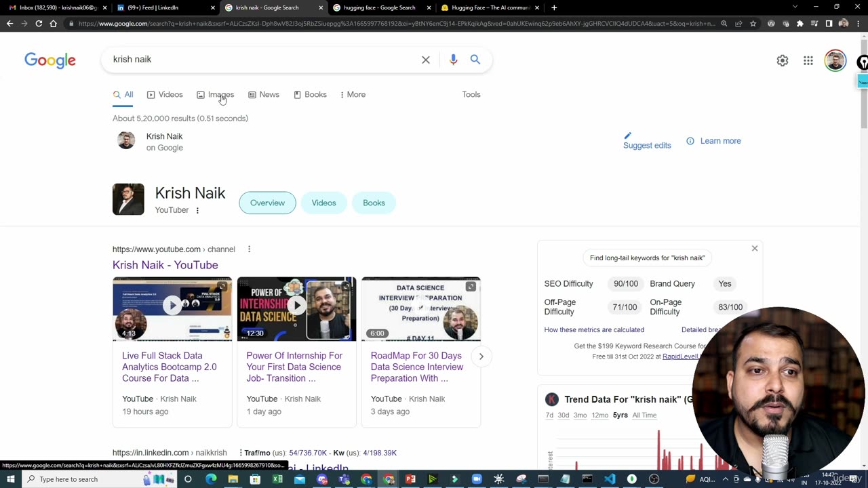Viewport: 868px width, 488px height.
Task: Toggle the Chrome side panel icon
Action: point(829,24)
